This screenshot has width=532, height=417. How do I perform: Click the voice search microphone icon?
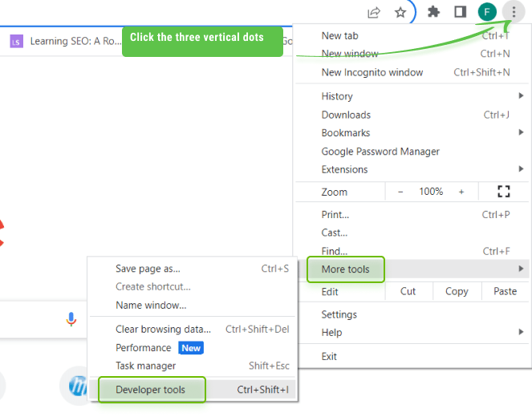click(71, 319)
